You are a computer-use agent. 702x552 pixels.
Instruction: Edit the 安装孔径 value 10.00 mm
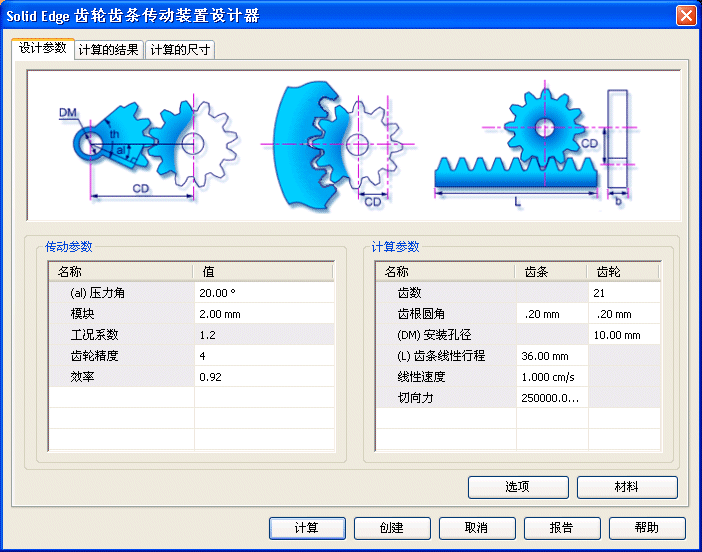click(x=623, y=335)
